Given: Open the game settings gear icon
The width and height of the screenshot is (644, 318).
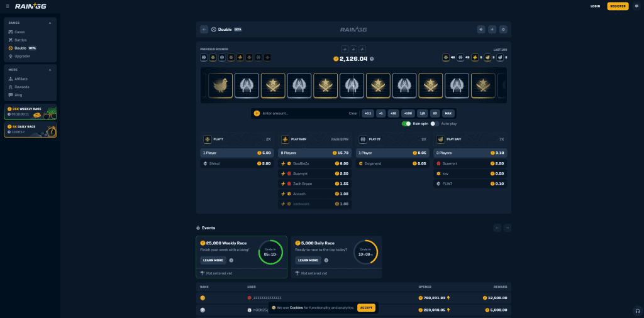Looking at the screenshot, I should coord(502,29).
